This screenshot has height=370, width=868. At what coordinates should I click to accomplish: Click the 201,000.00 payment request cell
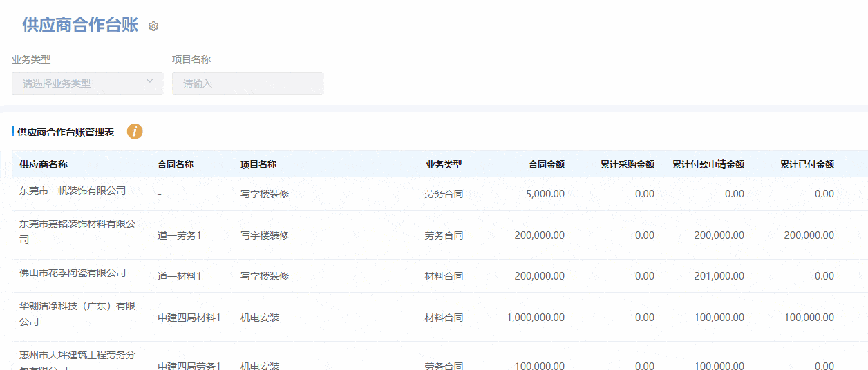point(719,276)
